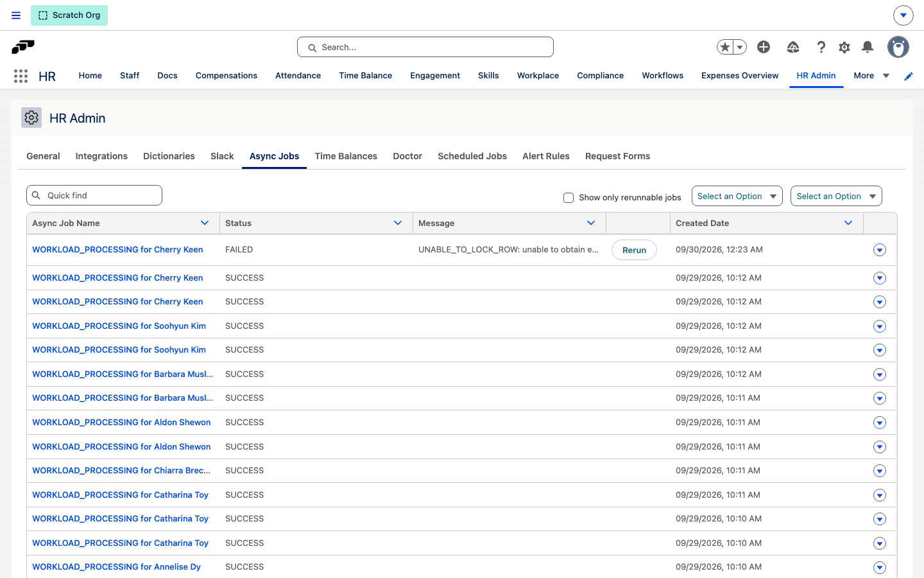Open the More navigation menu

tap(871, 75)
